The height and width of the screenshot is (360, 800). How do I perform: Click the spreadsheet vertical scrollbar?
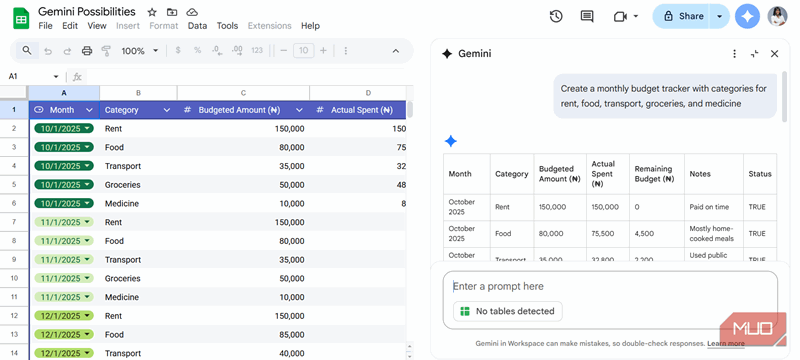coord(409,109)
